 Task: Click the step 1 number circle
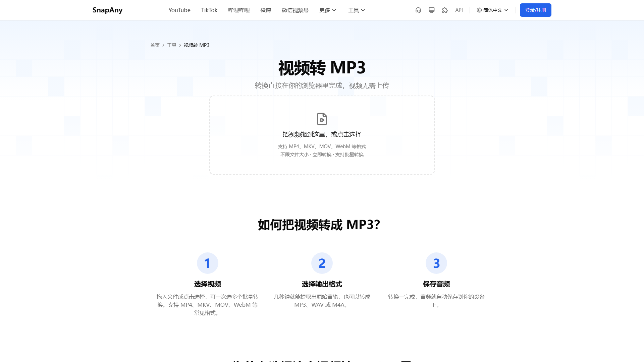[x=208, y=263]
